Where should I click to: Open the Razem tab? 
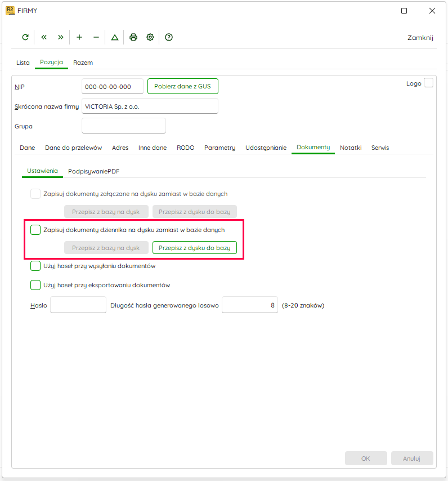pos(83,63)
